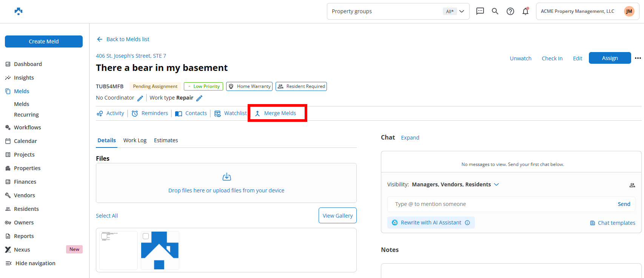Open the help question mark icon

[510, 11]
